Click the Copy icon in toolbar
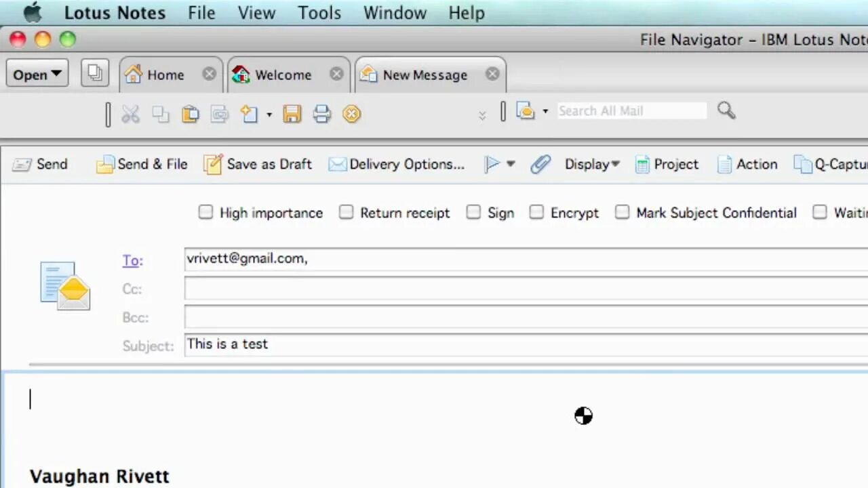This screenshot has height=488, width=868. click(x=161, y=114)
